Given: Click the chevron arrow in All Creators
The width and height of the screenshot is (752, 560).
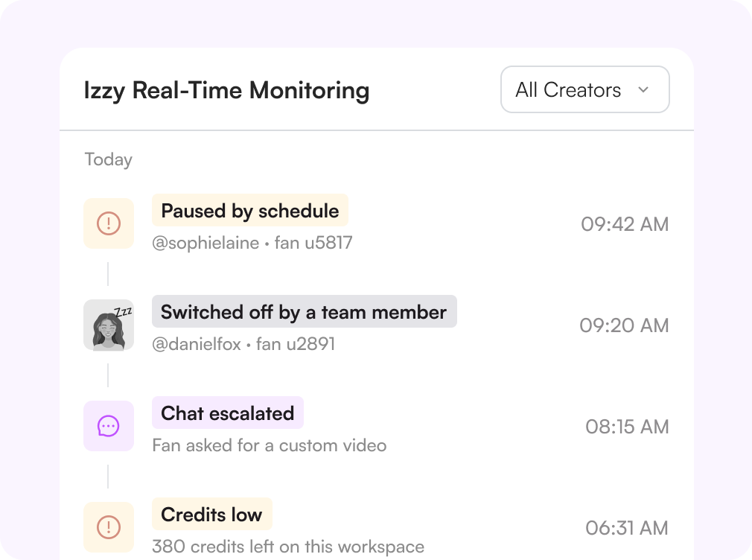Looking at the screenshot, I should tap(643, 90).
